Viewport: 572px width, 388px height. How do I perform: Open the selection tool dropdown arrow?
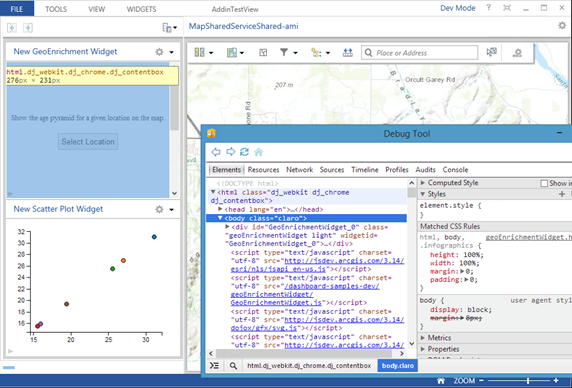[328, 53]
